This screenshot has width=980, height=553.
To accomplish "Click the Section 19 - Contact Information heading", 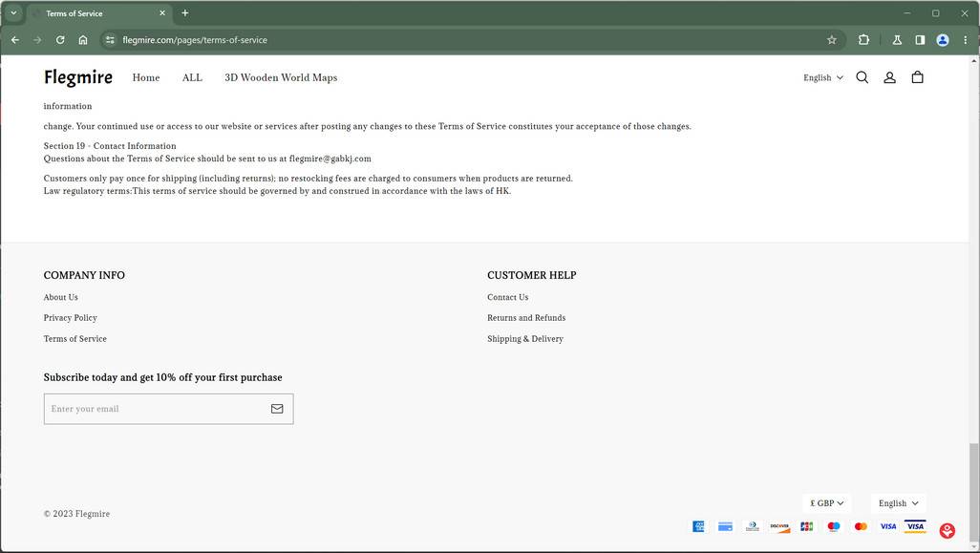I will 110,146.
